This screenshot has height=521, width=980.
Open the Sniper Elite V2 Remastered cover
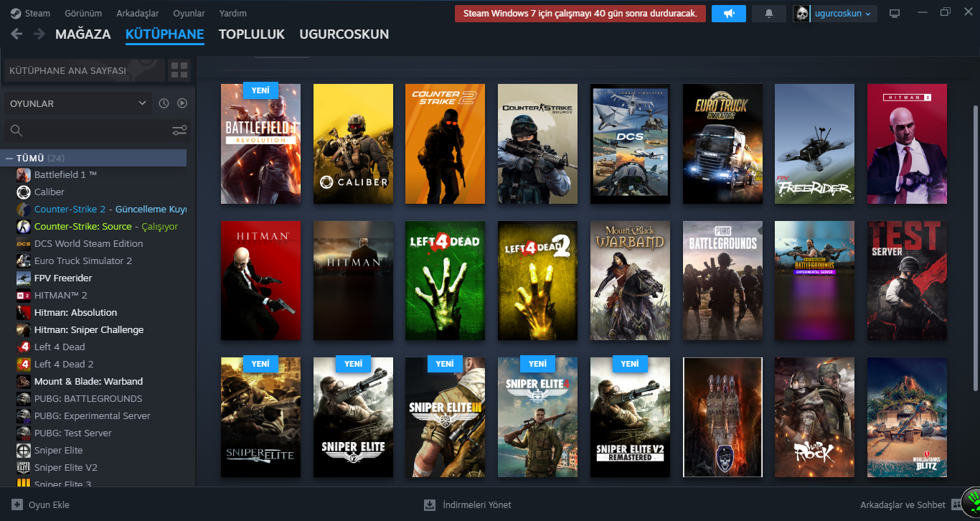(630, 417)
